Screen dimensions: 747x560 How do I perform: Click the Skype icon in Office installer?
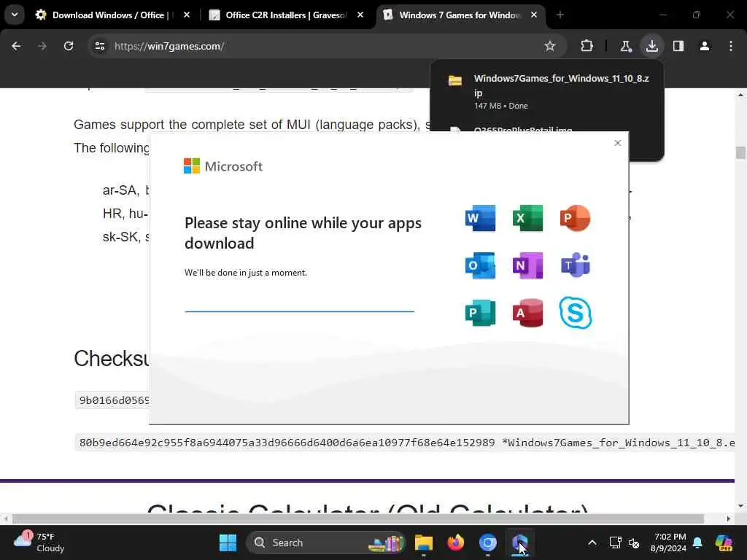pos(575,313)
